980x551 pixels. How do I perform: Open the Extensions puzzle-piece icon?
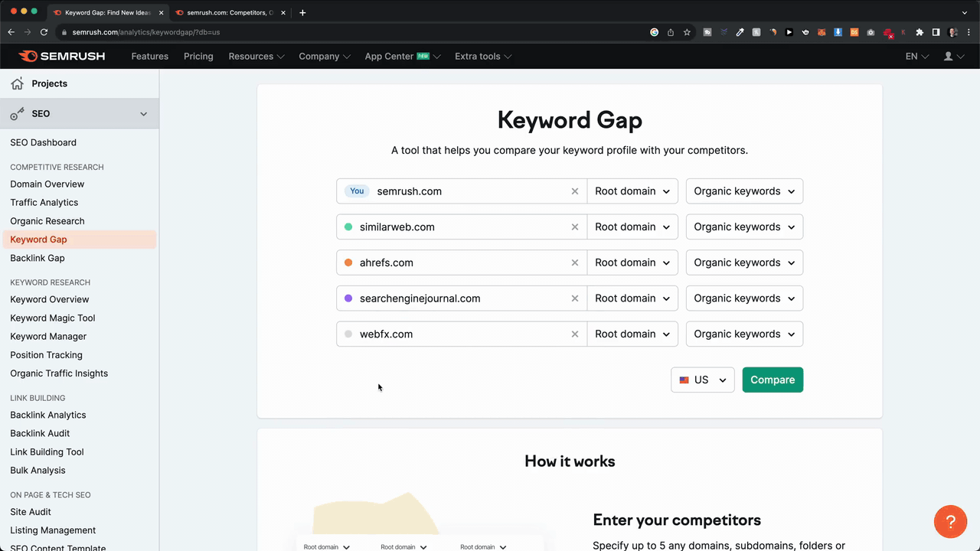click(920, 32)
